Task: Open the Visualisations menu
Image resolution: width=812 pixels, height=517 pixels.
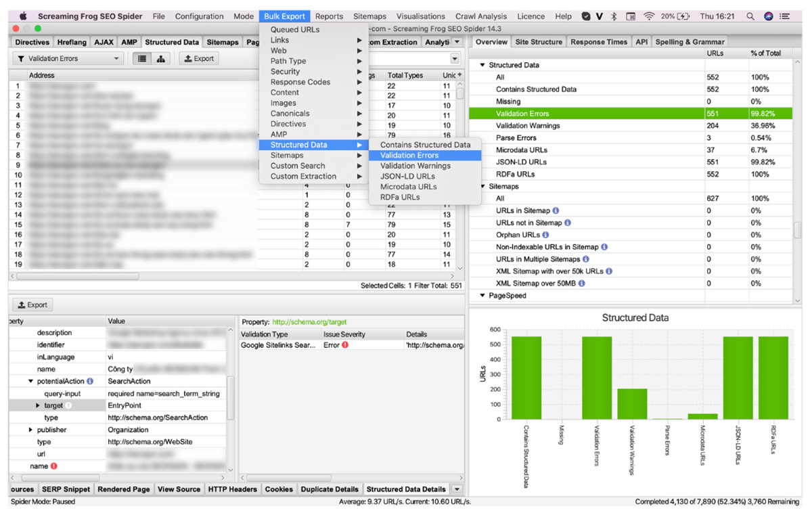Action: [x=421, y=16]
